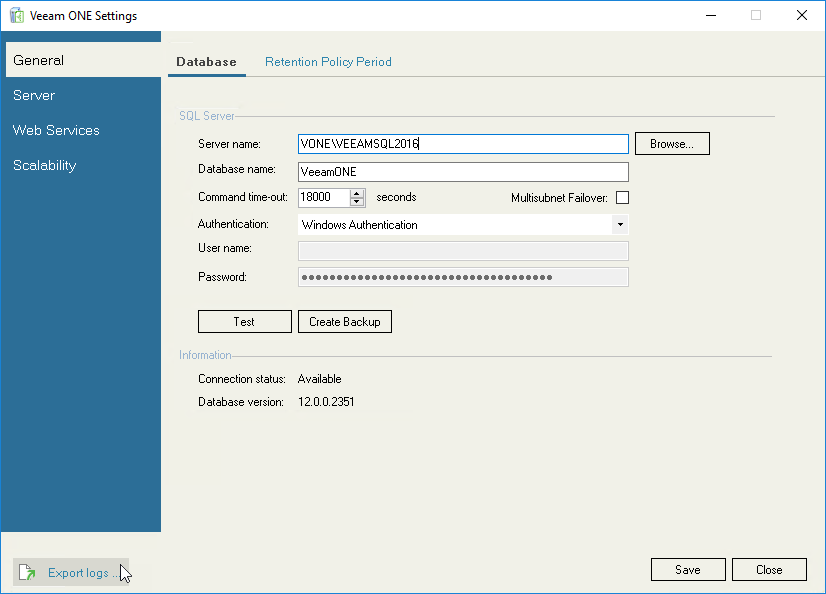
Task: Open the General settings section
Action: (38, 60)
